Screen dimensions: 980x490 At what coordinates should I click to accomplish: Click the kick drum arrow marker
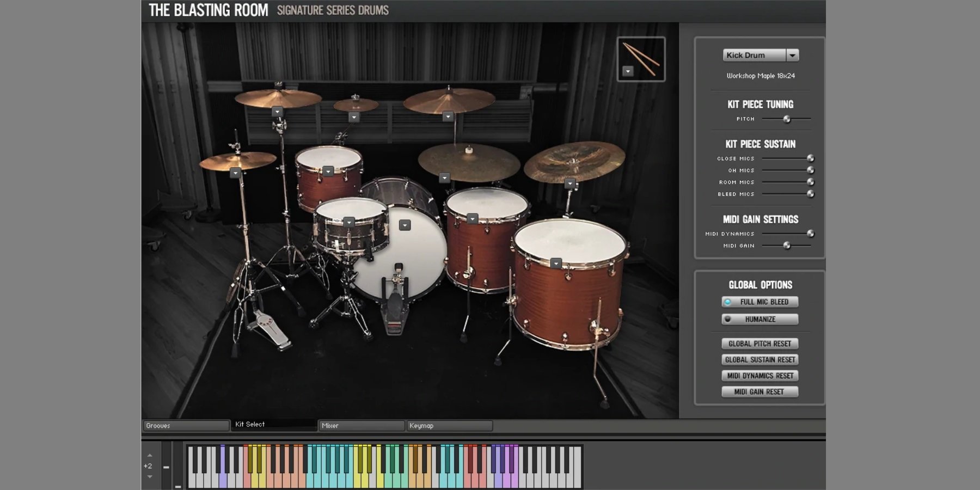[x=405, y=225]
